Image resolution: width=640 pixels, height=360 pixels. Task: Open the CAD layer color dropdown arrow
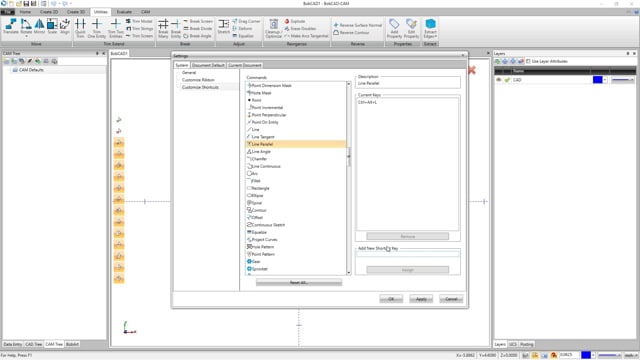coord(605,80)
